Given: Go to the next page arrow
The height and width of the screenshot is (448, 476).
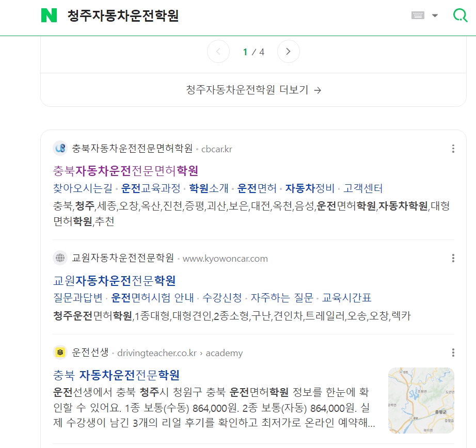Looking at the screenshot, I should click(x=289, y=51).
